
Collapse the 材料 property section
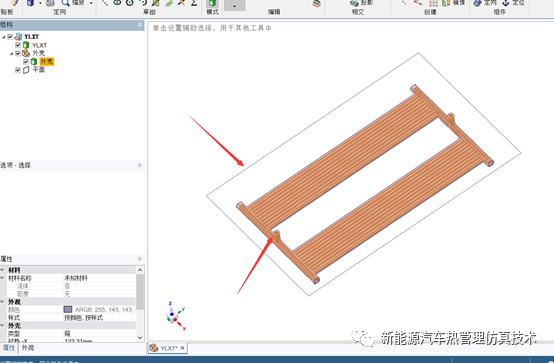pos(2,270)
